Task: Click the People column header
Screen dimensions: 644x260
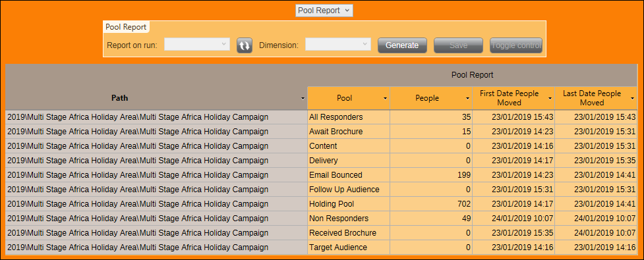Action: (431, 98)
